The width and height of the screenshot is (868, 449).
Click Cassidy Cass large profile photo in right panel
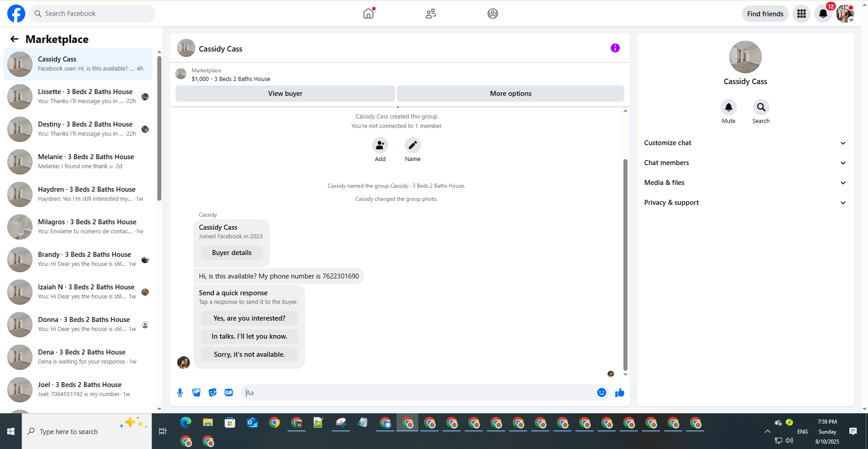point(745,57)
